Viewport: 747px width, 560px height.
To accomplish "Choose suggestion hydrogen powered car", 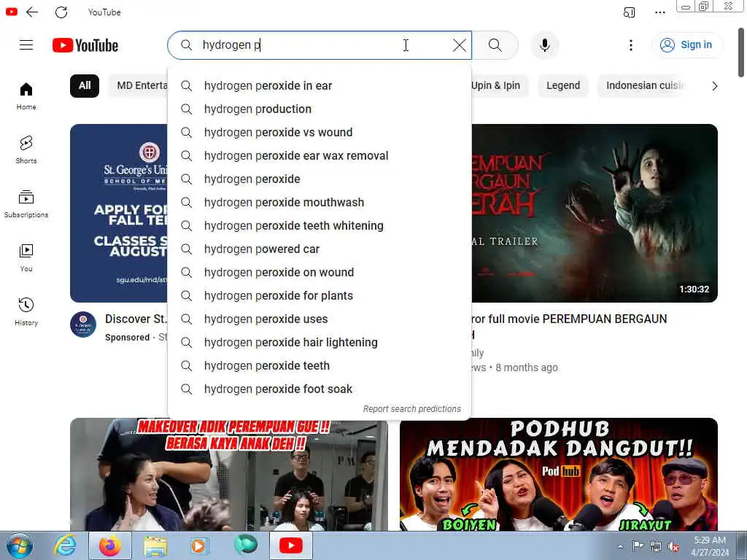I will pos(320,249).
